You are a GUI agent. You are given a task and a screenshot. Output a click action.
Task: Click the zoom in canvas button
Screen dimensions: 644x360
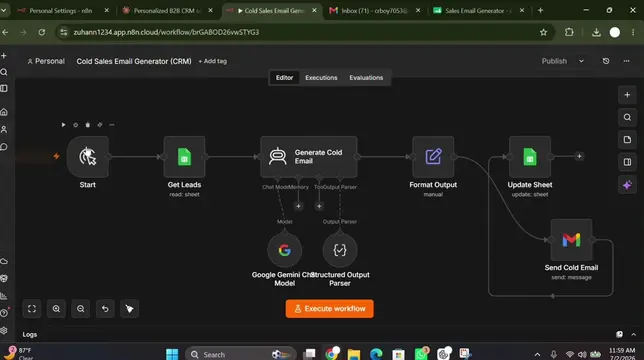point(56,309)
